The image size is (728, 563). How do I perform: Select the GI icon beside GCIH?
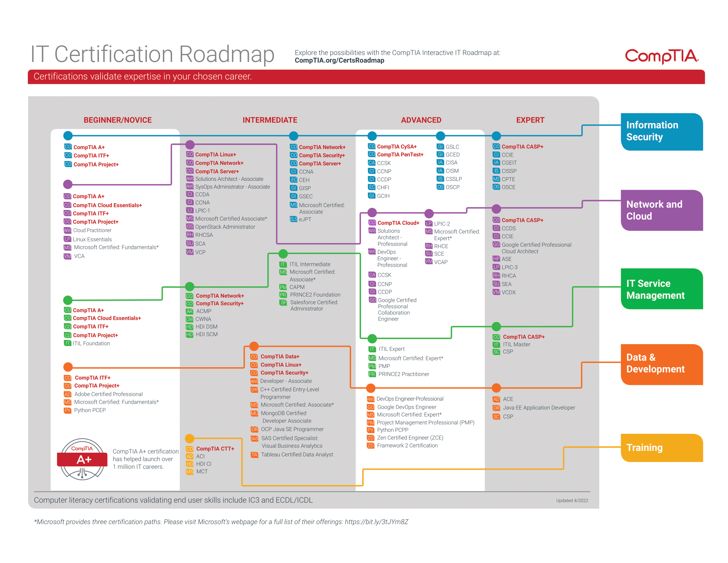coord(372,196)
